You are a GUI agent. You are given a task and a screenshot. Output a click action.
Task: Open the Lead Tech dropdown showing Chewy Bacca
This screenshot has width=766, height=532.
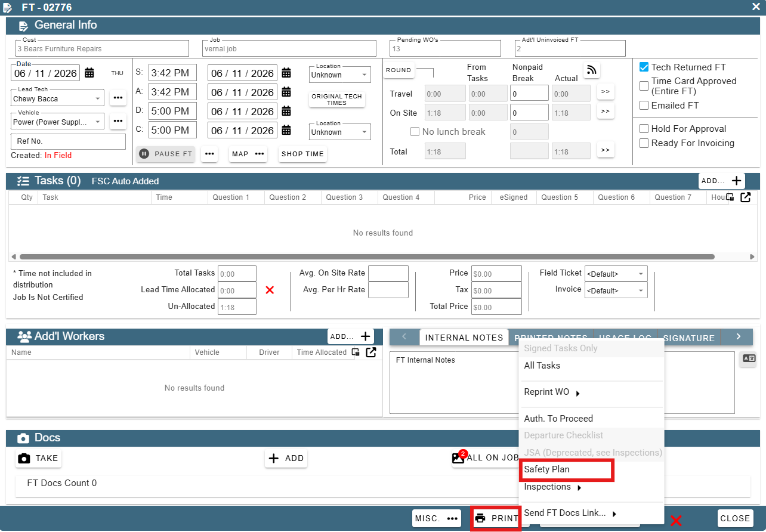click(57, 98)
